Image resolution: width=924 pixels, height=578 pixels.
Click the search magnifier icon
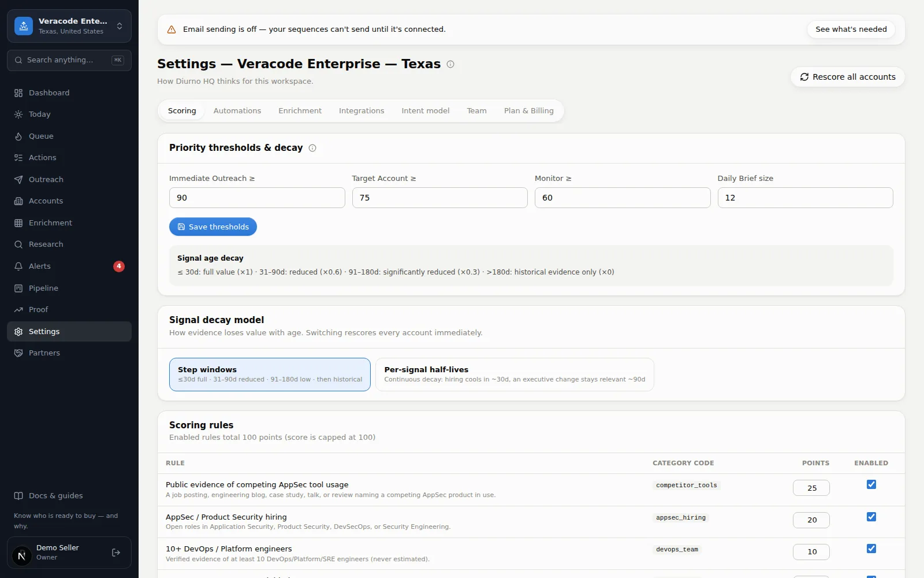coord(19,60)
